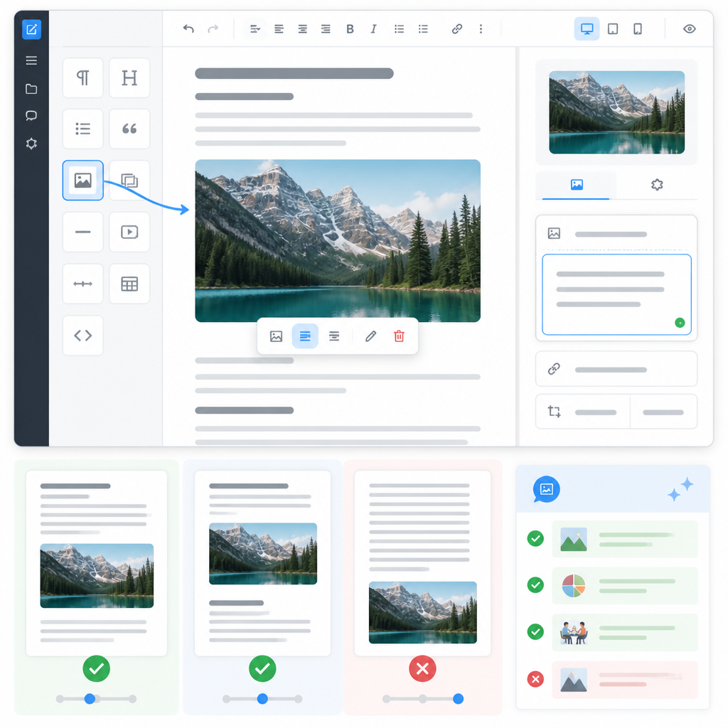Toggle checkmark beside the pie chart item
Screen dimensions: 728x728
535,585
